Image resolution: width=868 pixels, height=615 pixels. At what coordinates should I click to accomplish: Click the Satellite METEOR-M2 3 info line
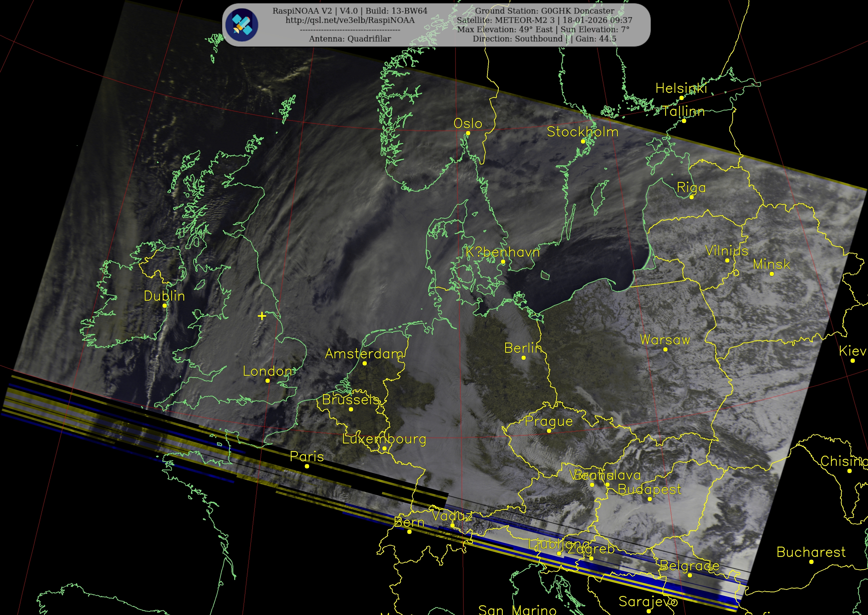point(545,20)
